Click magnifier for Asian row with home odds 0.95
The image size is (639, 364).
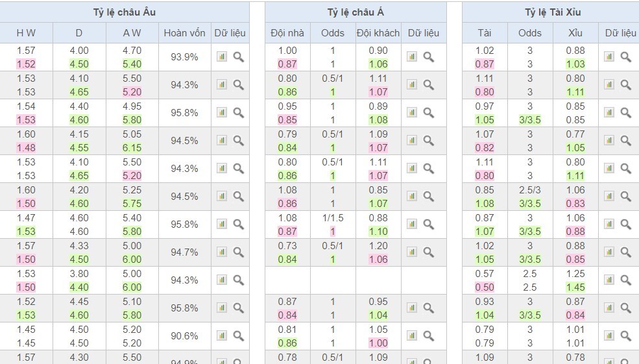pyautogui.click(x=428, y=113)
